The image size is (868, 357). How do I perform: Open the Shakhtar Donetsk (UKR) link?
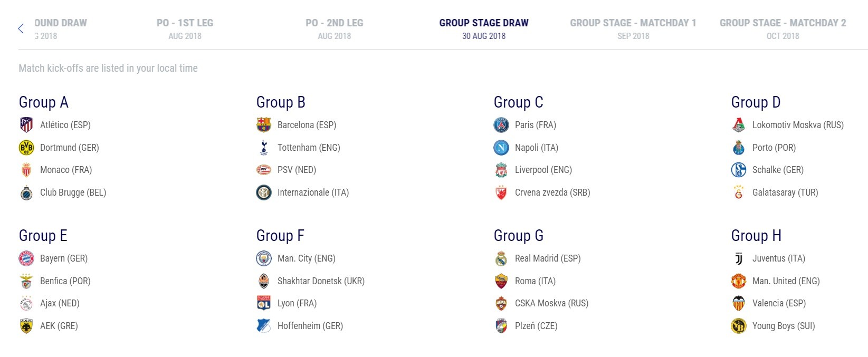tap(321, 281)
